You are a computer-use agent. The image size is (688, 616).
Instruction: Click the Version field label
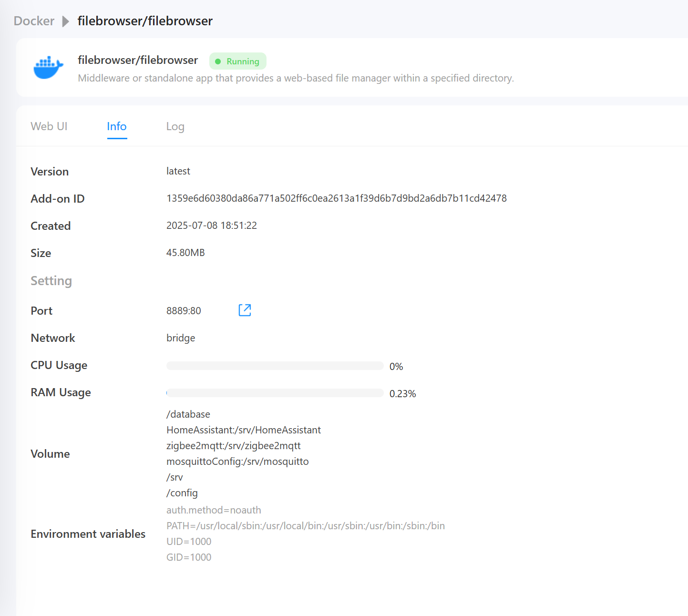tap(50, 172)
